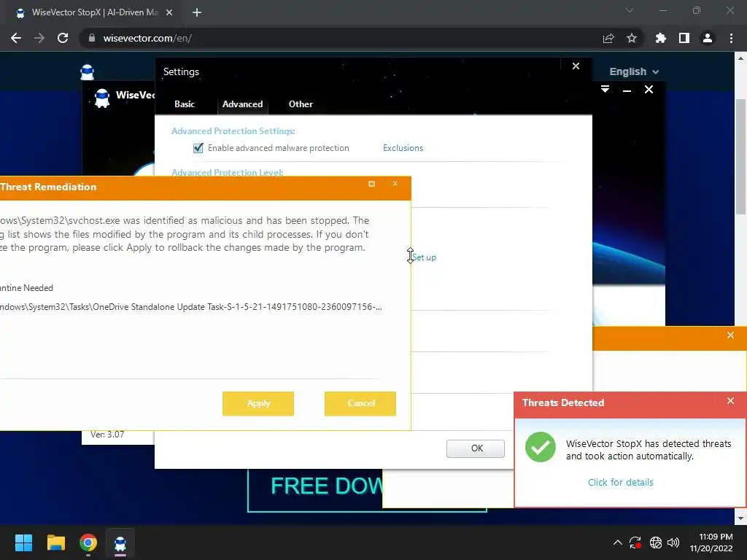View site security lock icon

(92, 38)
